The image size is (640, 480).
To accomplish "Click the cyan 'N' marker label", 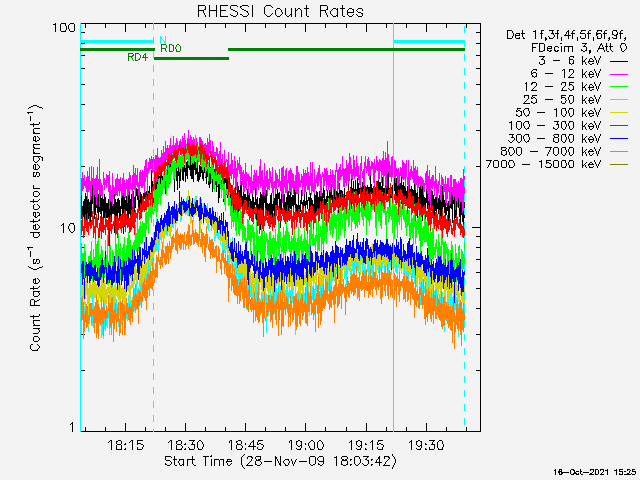I will (x=163, y=40).
